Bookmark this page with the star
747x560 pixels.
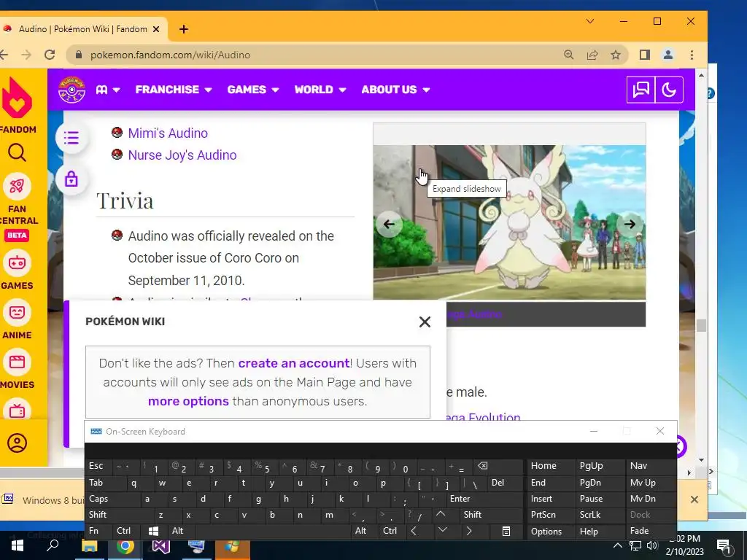click(616, 55)
